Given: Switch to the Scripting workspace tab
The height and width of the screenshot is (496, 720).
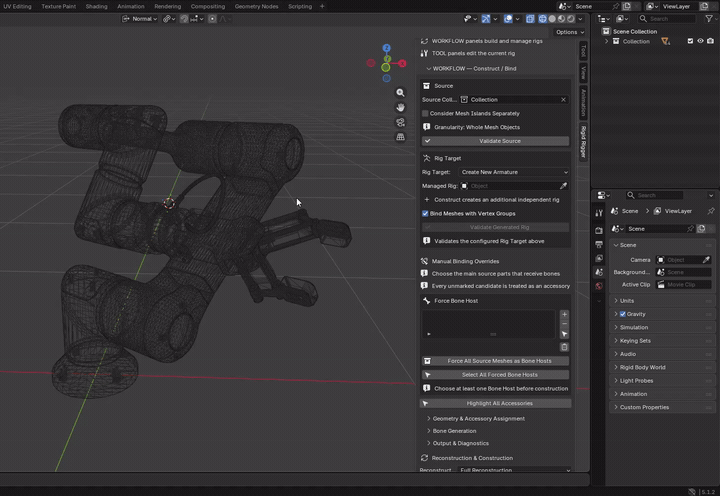Looking at the screenshot, I should point(300,6).
